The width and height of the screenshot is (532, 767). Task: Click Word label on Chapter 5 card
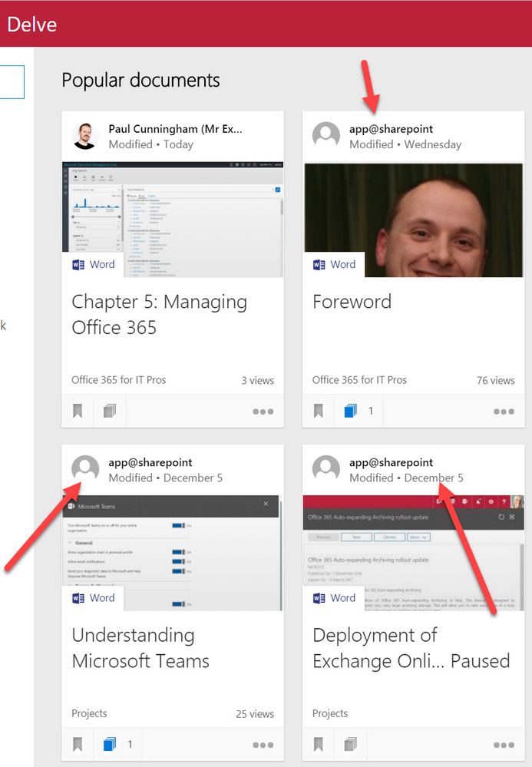94,265
